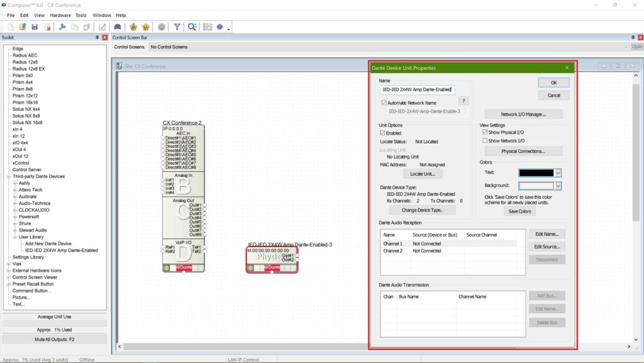The image size is (644, 363).
Task: Click the funnel filter icon in toolbar
Action: (177, 27)
